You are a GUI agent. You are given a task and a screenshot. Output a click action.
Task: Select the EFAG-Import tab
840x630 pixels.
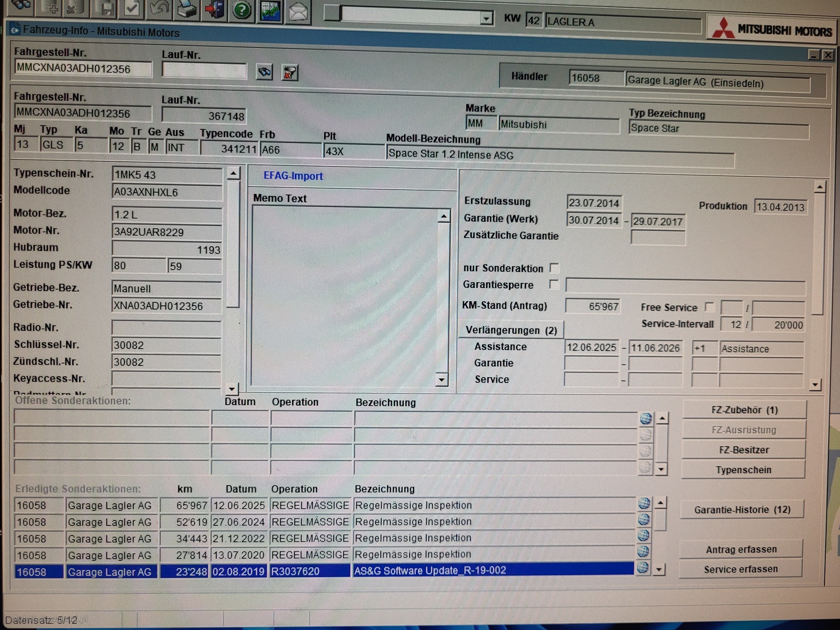[x=293, y=176]
